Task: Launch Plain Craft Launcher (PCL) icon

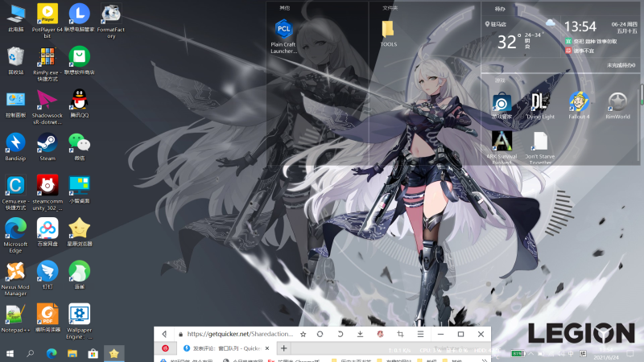Action: pos(283,36)
